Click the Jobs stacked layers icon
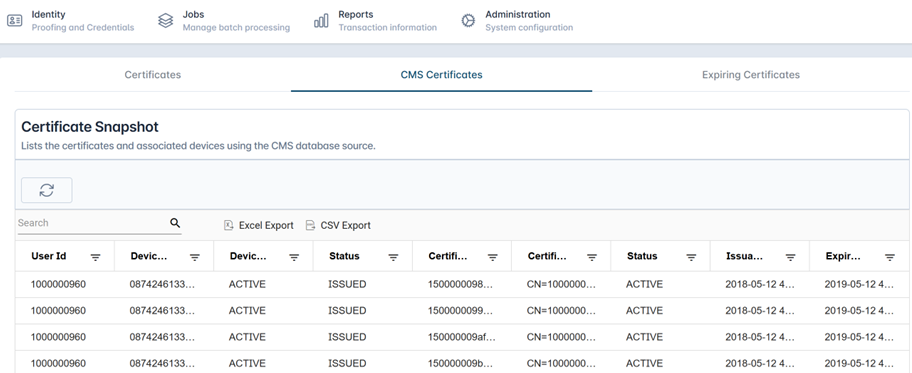This screenshot has height=373, width=912. [x=166, y=21]
